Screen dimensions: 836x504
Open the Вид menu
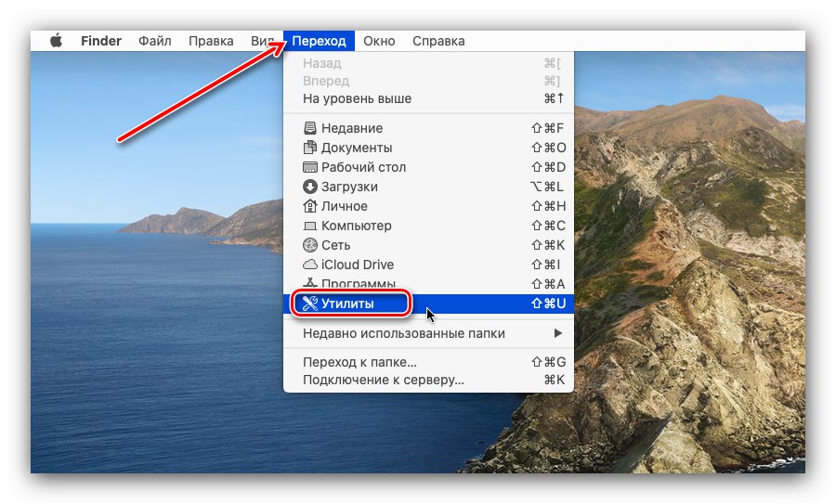tap(262, 41)
